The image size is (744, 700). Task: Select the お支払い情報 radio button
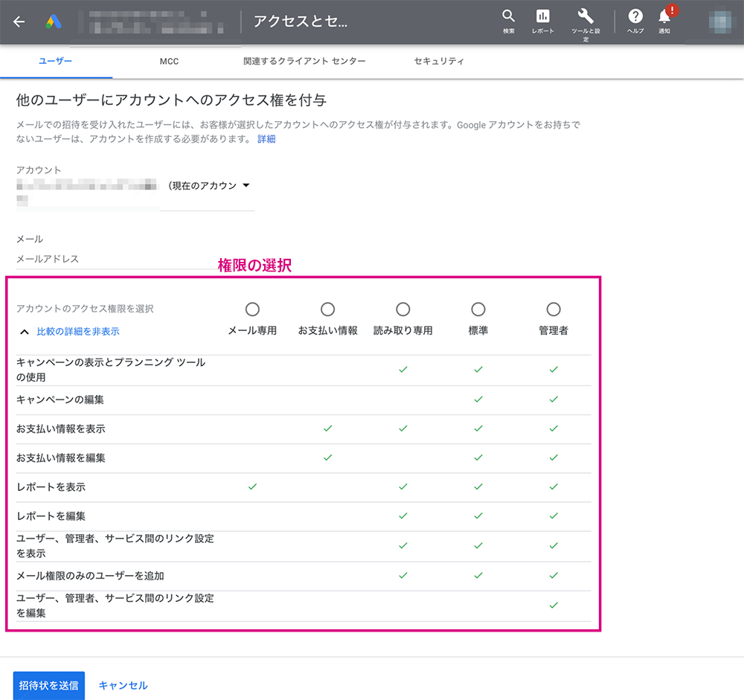pyautogui.click(x=328, y=309)
